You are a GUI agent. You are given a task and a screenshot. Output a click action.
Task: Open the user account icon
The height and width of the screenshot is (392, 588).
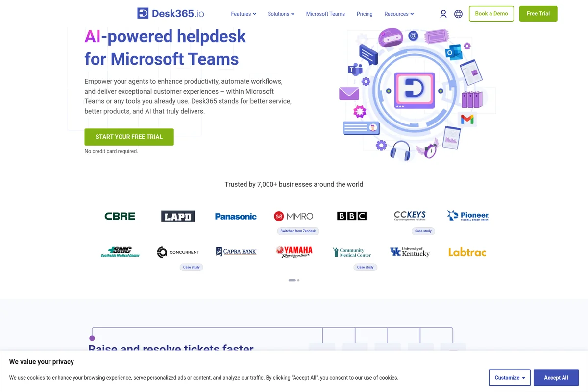(443, 14)
